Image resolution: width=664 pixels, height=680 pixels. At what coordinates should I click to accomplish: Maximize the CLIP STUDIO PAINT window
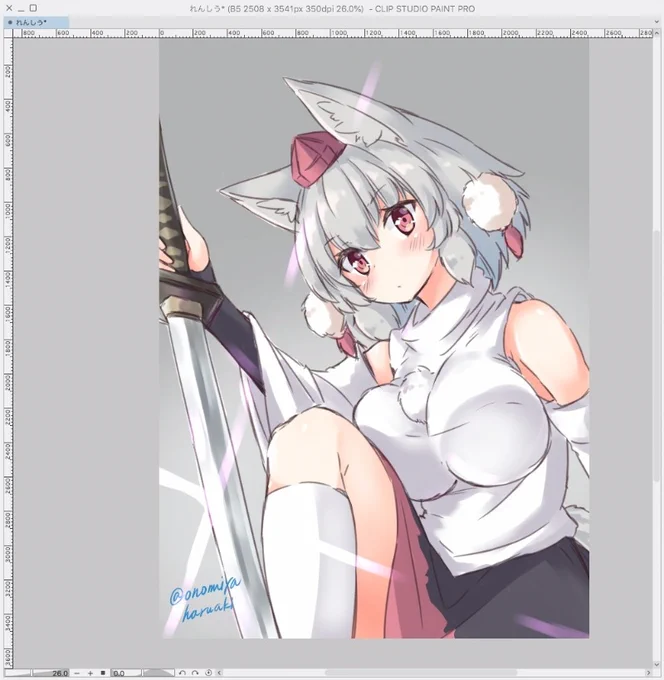(33, 8)
